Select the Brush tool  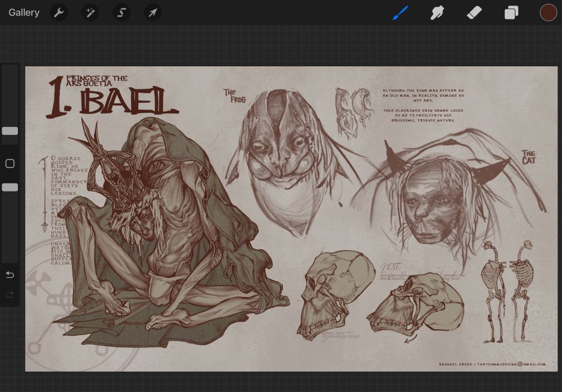click(x=400, y=12)
